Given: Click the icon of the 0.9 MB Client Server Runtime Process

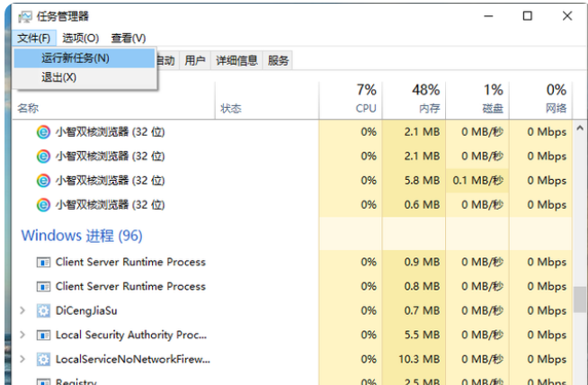Looking at the screenshot, I should pos(43,262).
